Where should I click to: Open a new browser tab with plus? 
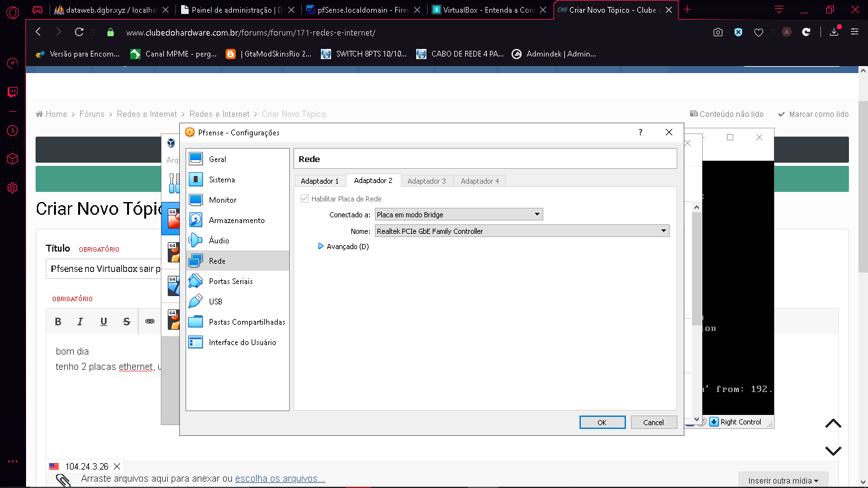[x=687, y=10]
